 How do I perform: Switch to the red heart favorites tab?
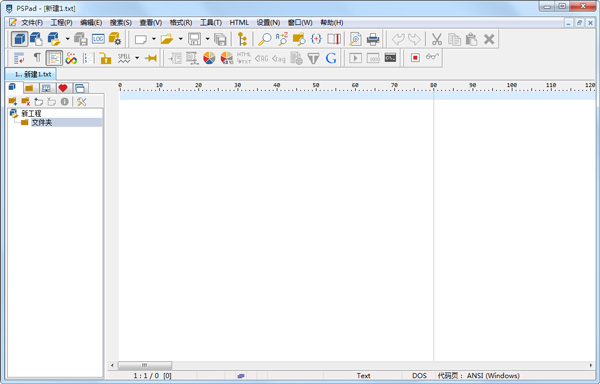tap(63, 88)
